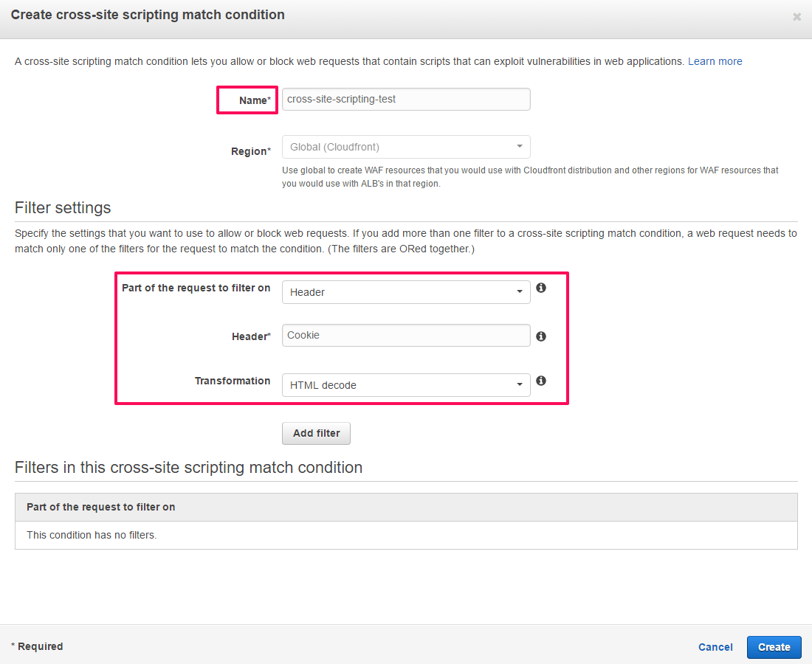
Task: Close the match condition dialog
Action: (796, 16)
